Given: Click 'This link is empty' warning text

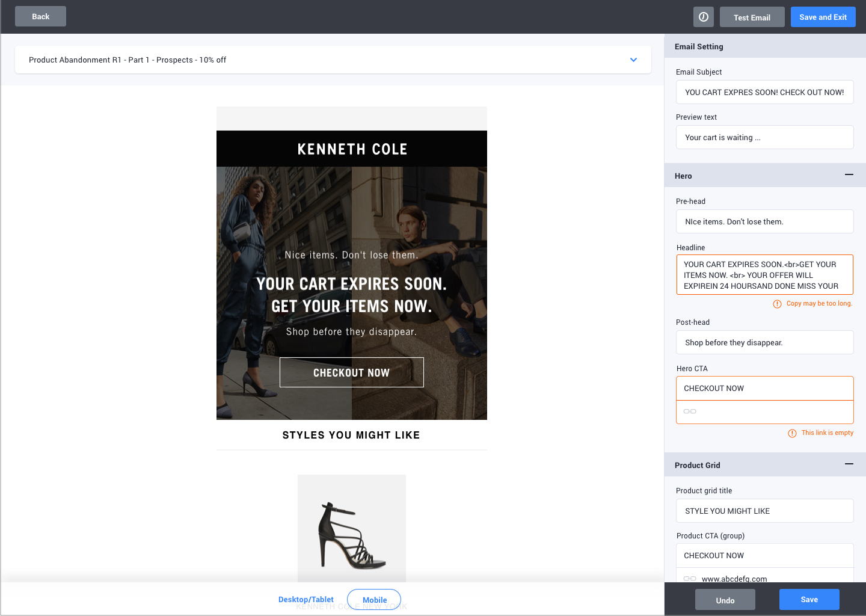Looking at the screenshot, I should pos(827,433).
